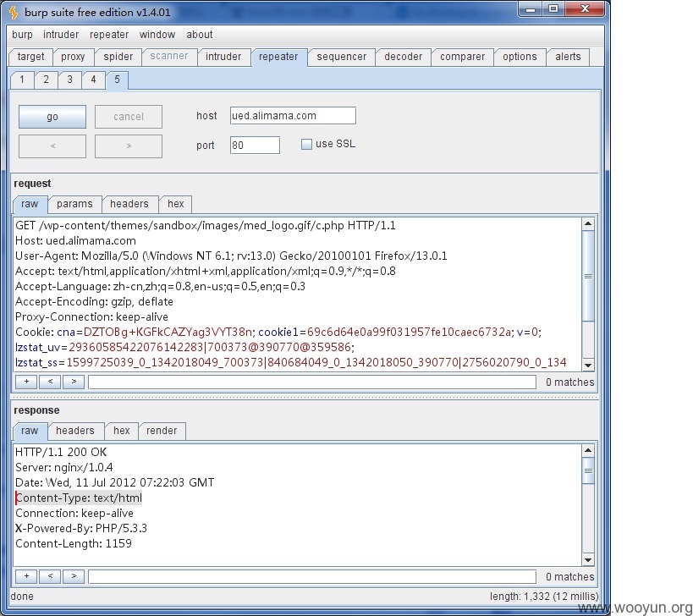Click the 'Proxy-Connection: keep-alive' request line
The image size is (693, 616).
(x=91, y=316)
